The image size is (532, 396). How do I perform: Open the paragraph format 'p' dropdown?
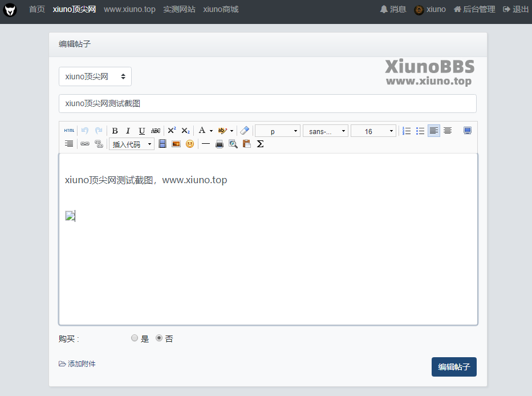tap(278, 131)
